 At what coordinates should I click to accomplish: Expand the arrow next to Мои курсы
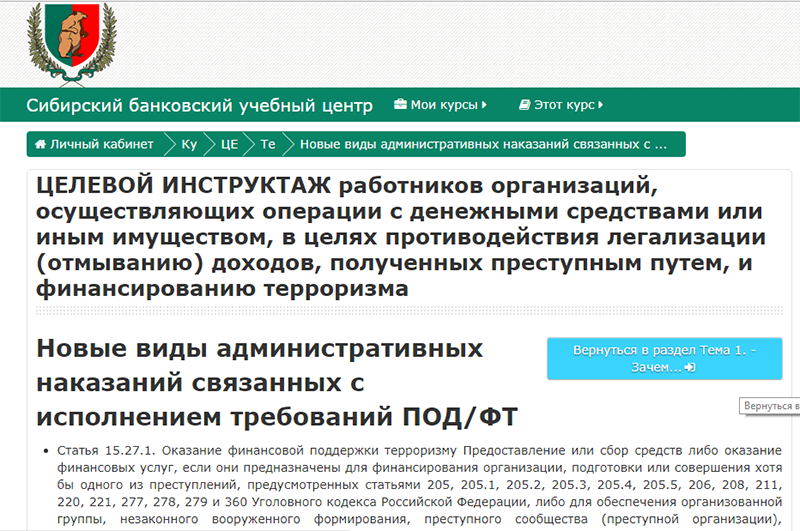[484, 105]
